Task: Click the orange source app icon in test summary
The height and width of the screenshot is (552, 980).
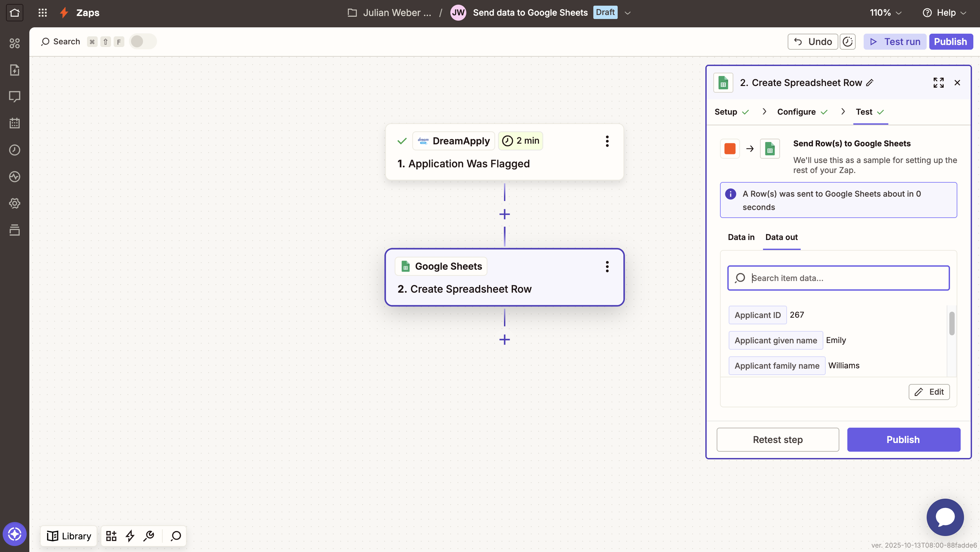Action: [x=730, y=148]
